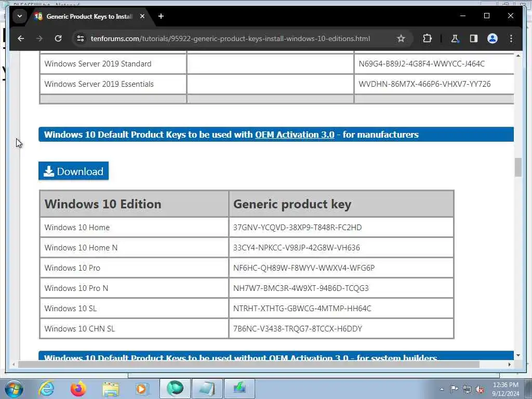Select the Windows 10 Home N key
532x399 pixels.
[x=296, y=248]
